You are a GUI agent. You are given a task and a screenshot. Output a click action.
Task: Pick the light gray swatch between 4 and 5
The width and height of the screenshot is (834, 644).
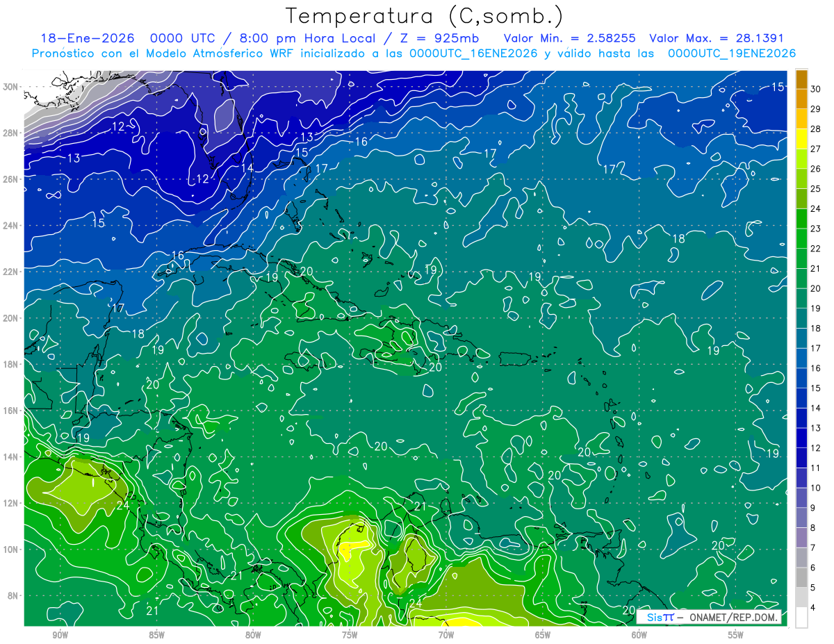pos(801,597)
